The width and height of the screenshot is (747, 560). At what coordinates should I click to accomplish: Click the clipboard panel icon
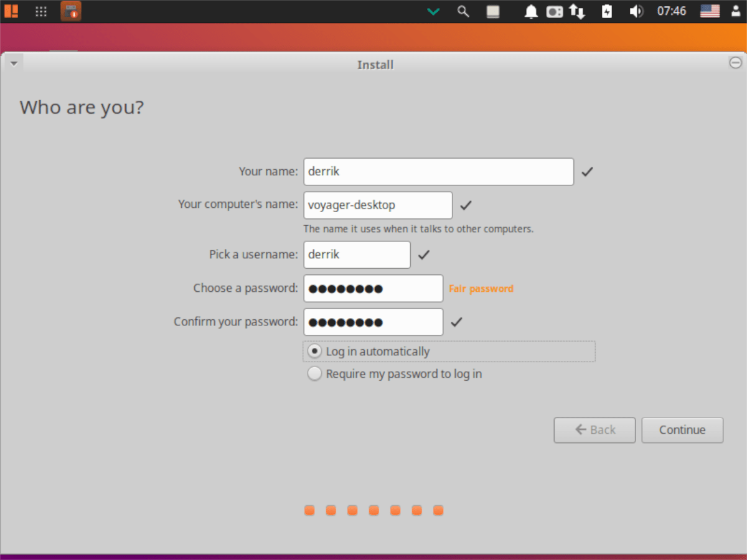(x=493, y=11)
